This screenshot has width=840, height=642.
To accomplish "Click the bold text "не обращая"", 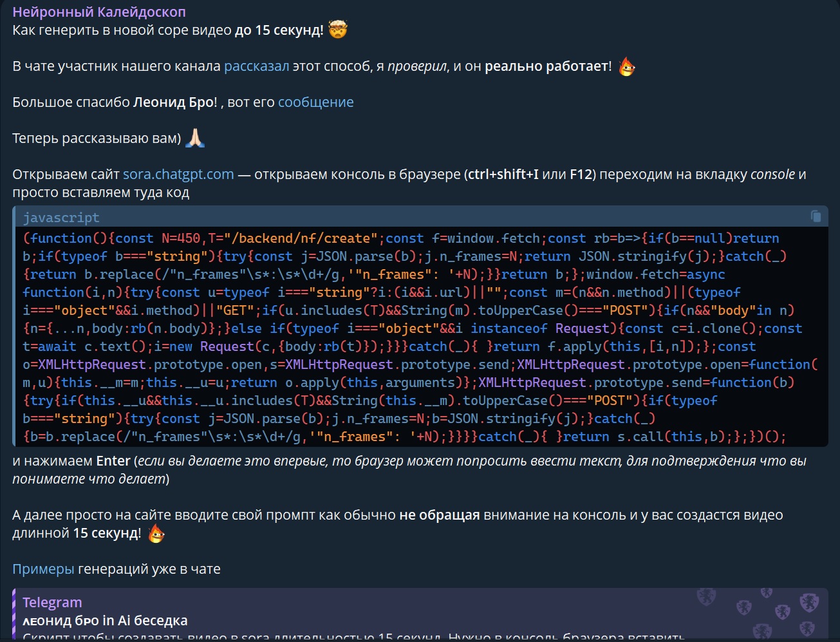I will (440, 515).
